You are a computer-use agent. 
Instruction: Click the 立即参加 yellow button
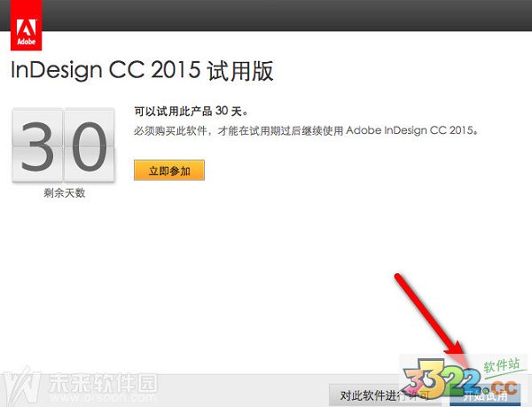pyautogui.click(x=169, y=170)
